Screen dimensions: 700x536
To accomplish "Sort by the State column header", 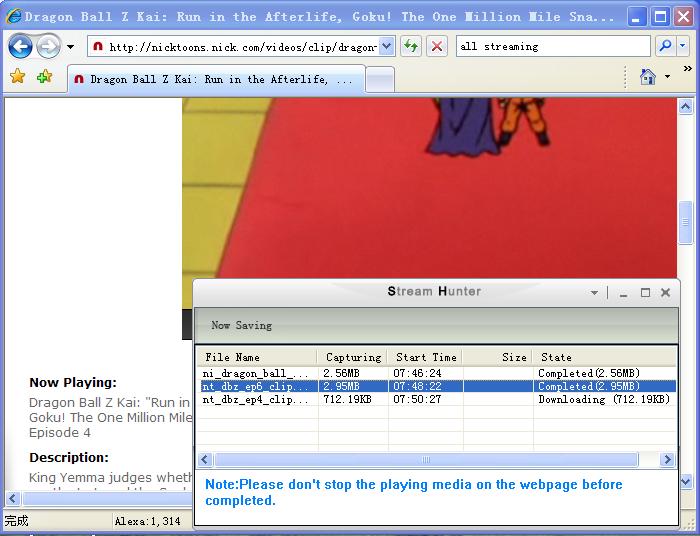I will tap(604, 357).
